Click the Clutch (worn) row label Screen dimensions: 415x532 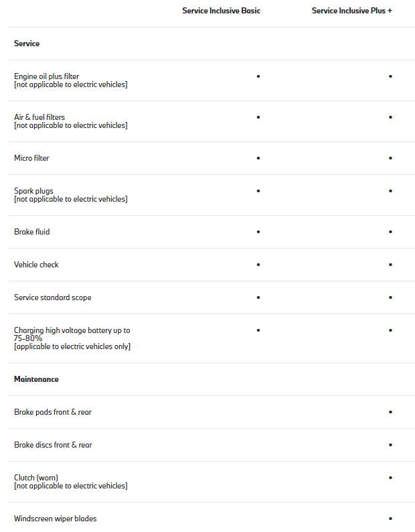coord(36,478)
